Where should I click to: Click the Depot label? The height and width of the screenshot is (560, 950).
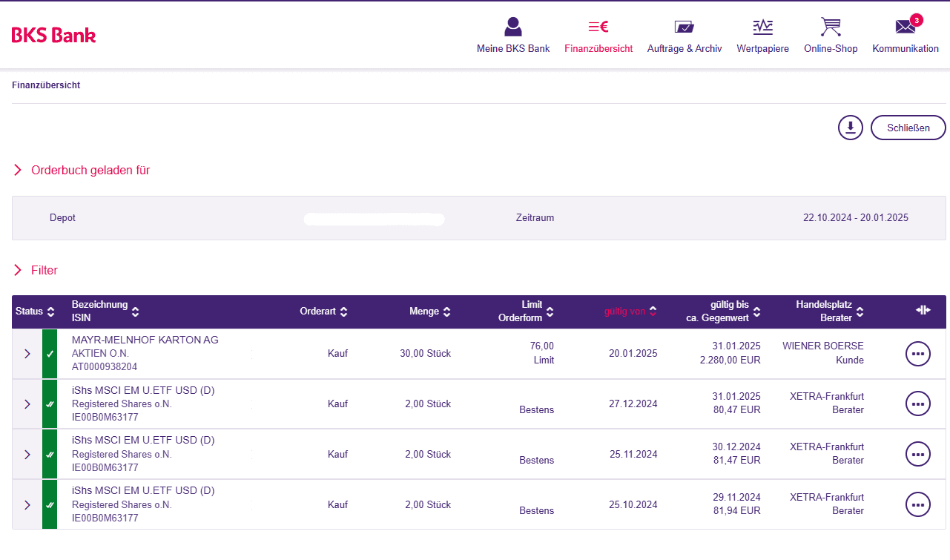pyautogui.click(x=62, y=218)
